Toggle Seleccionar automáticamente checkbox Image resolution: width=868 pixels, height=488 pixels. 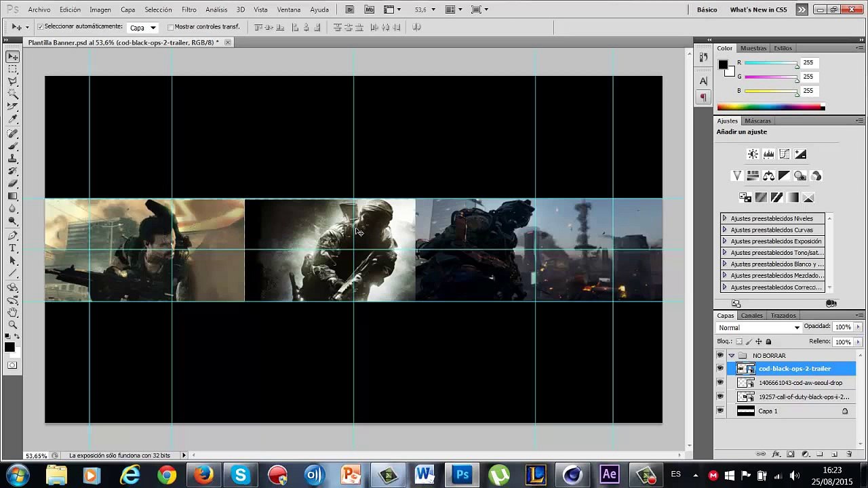(x=41, y=26)
